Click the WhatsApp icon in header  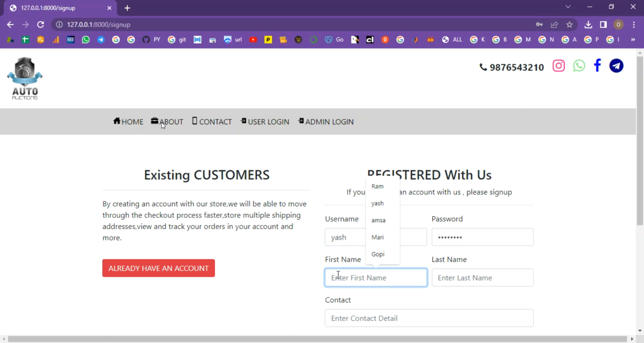[579, 66]
